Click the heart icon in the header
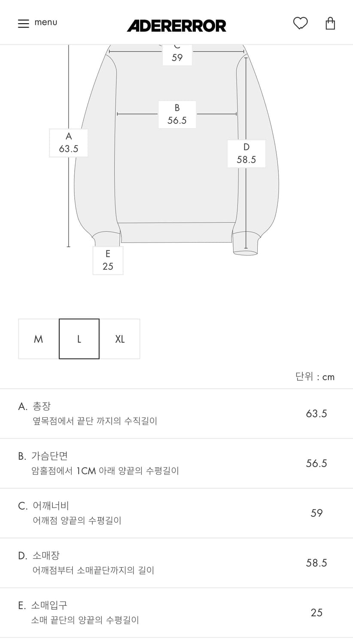The width and height of the screenshot is (353, 644). 301,23
